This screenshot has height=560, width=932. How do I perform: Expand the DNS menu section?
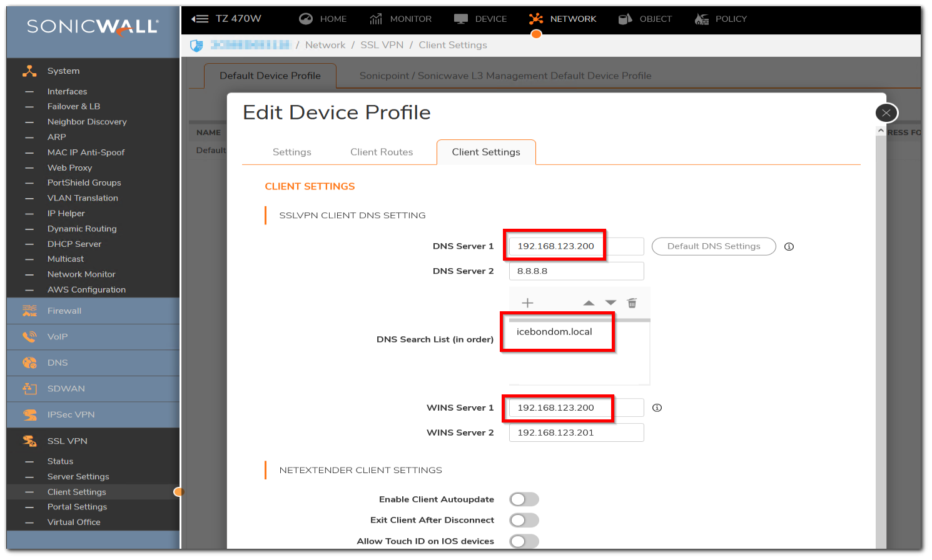(93, 362)
